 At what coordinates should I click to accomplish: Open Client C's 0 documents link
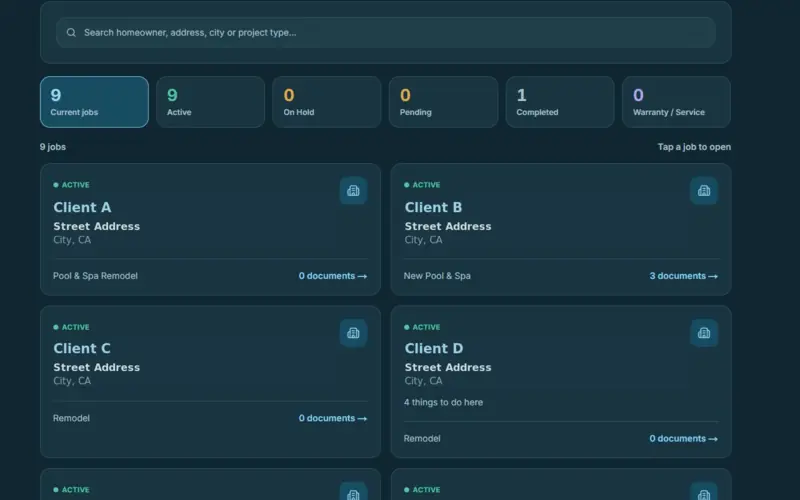[x=333, y=418]
